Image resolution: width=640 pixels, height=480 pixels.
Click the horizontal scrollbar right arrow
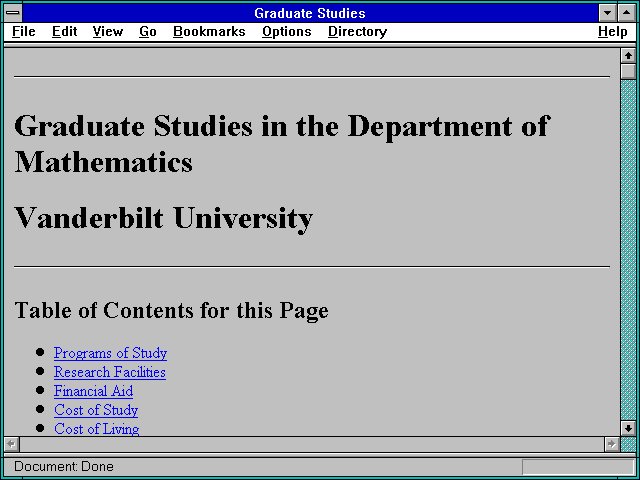(x=612, y=444)
